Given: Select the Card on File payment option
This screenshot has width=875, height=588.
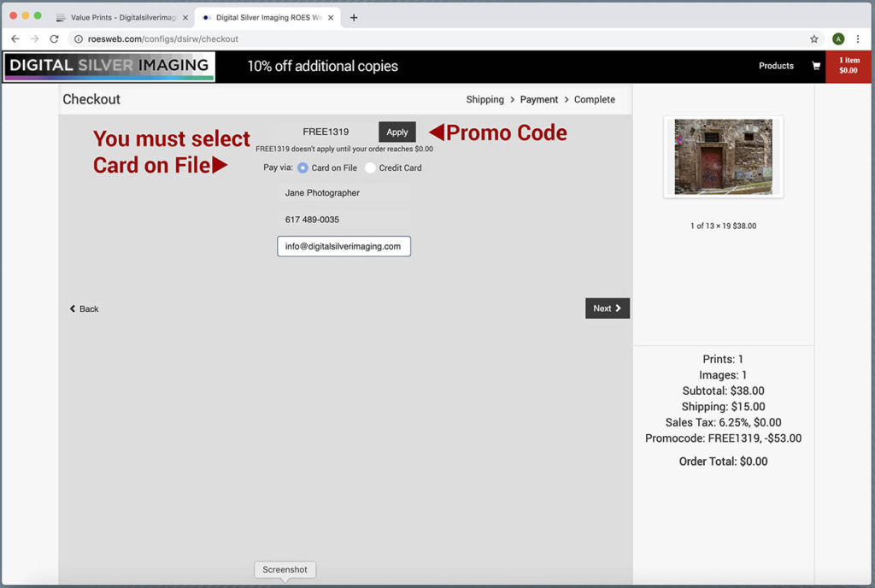Looking at the screenshot, I should pos(302,168).
